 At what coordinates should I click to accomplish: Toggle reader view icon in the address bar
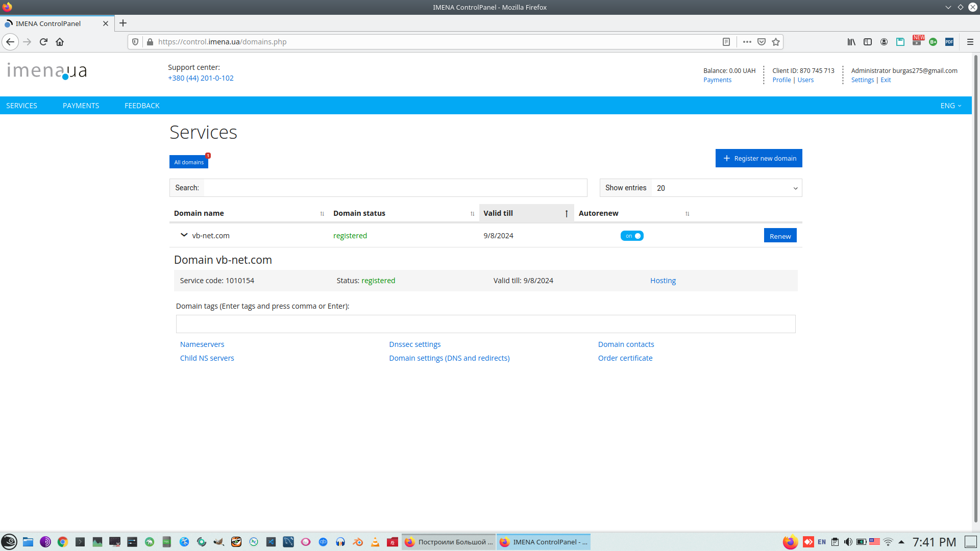726,42
